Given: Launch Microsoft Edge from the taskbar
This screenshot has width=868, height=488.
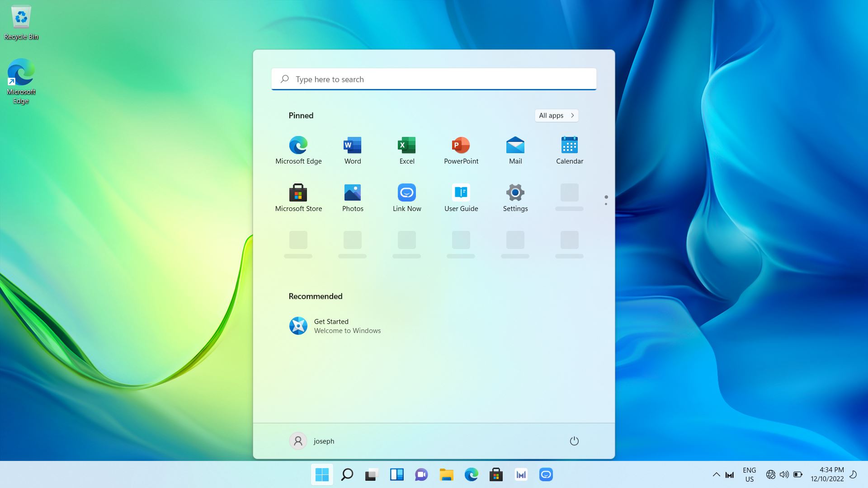Looking at the screenshot, I should 471,474.
